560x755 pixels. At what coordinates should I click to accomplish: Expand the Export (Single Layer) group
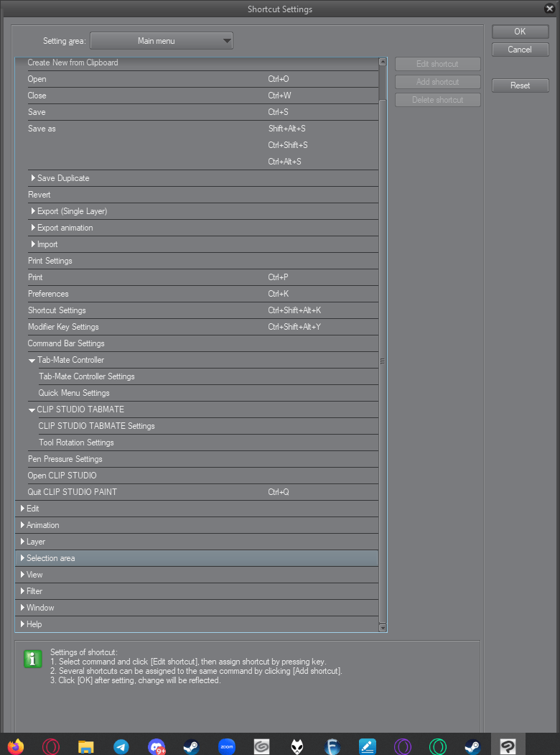pos(34,211)
